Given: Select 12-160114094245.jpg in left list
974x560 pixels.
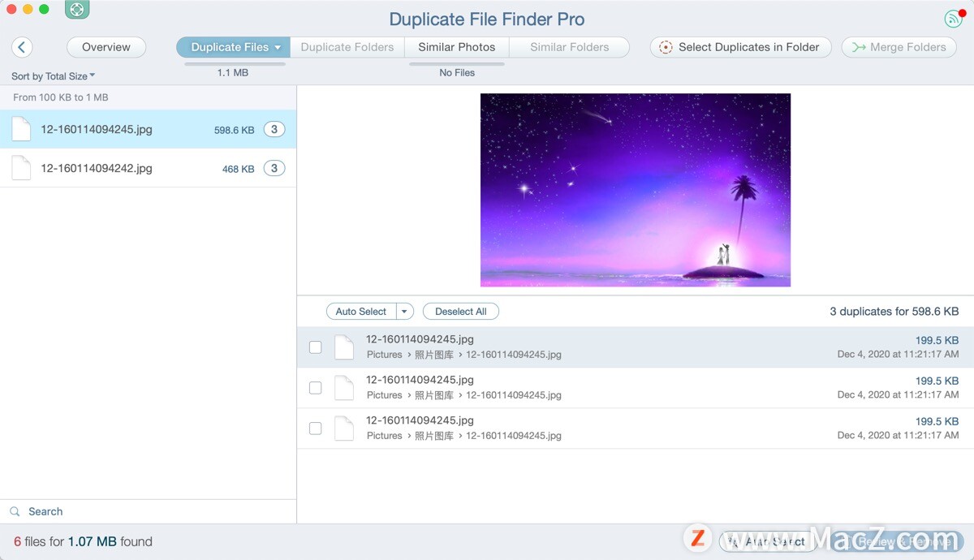Looking at the screenshot, I should tap(148, 129).
